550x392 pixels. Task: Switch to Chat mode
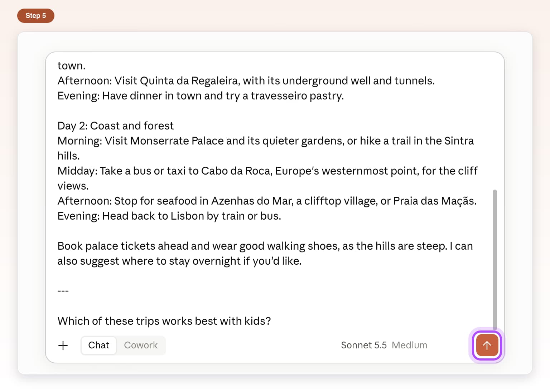(x=98, y=345)
